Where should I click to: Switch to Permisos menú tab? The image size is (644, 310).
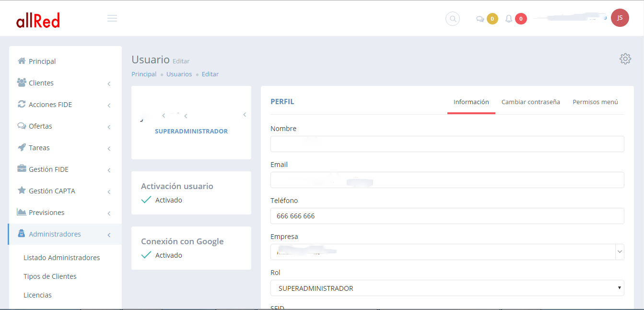point(595,102)
